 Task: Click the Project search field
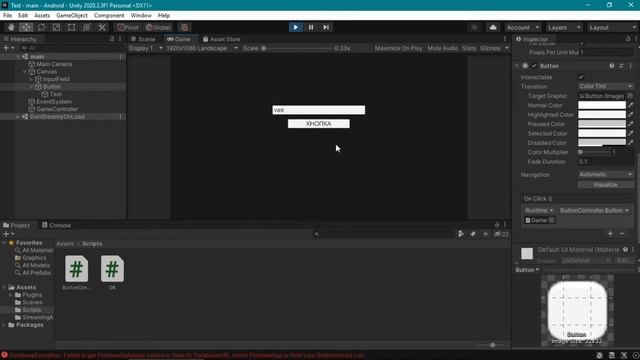pyautogui.click(x=384, y=234)
